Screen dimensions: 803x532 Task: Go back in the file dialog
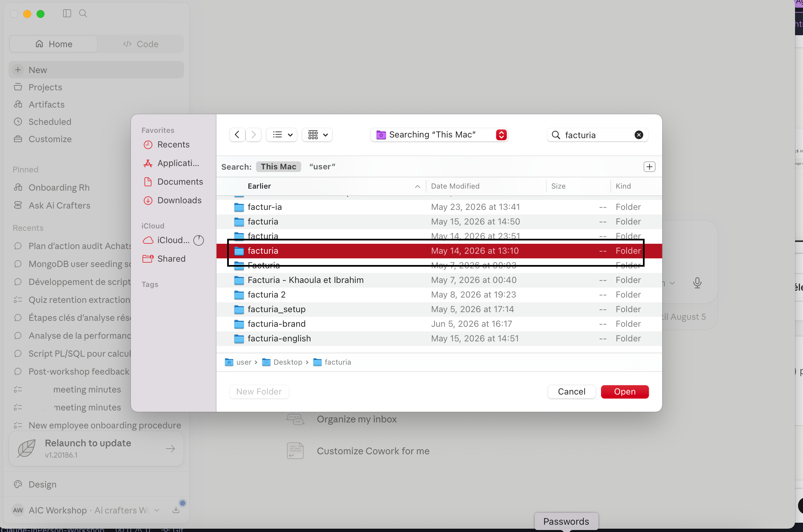coord(237,135)
